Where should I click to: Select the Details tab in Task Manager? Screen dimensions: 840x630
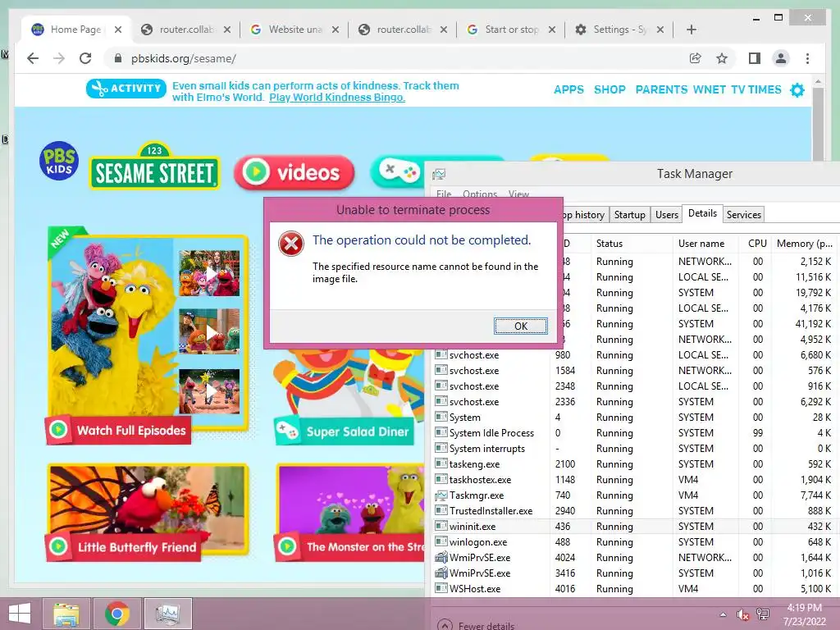[x=702, y=213]
